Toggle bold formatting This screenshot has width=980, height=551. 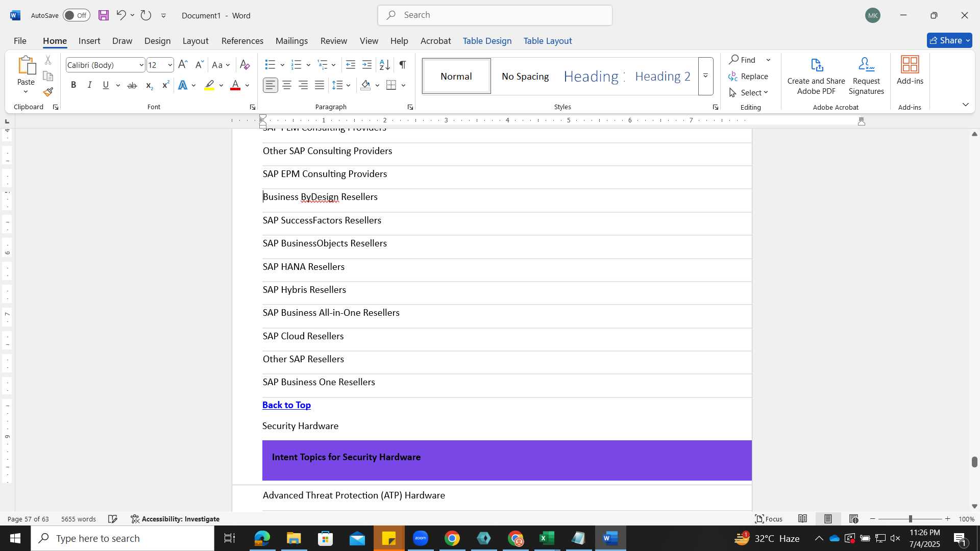click(73, 85)
